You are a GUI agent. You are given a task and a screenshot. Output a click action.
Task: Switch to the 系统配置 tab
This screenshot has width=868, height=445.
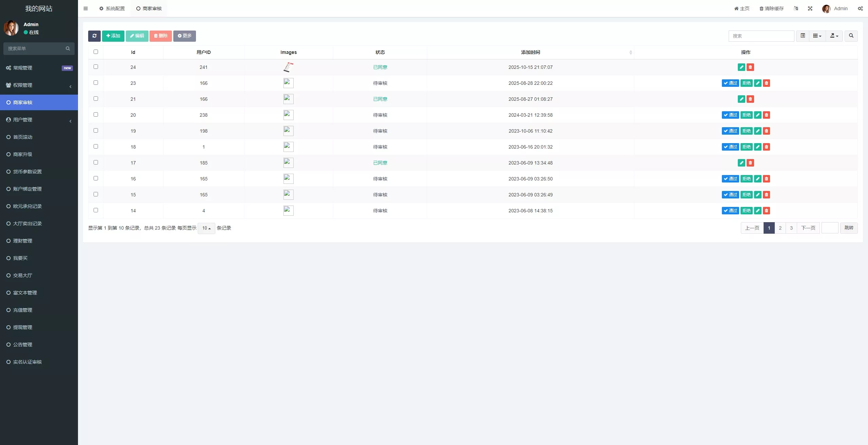tap(112, 8)
